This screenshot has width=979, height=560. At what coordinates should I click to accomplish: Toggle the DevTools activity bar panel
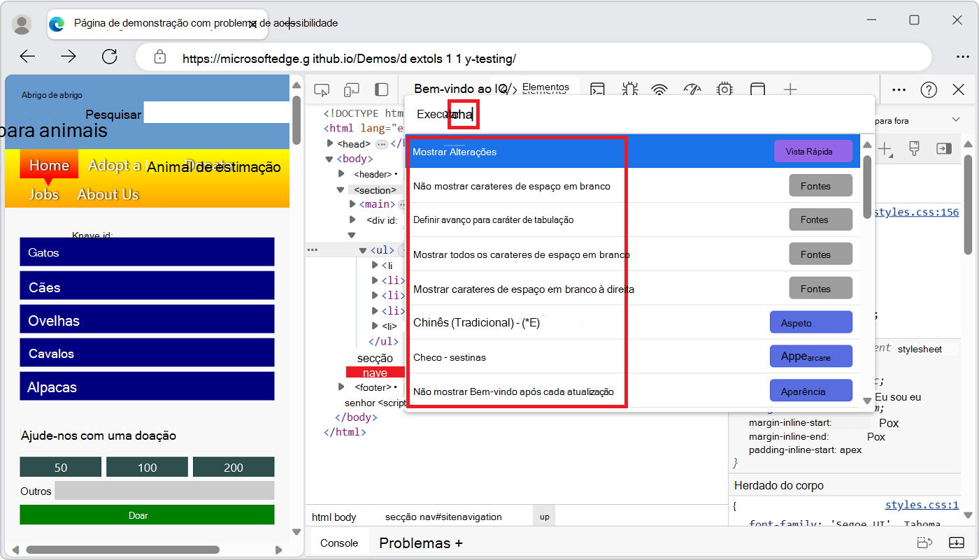[380, 89]
